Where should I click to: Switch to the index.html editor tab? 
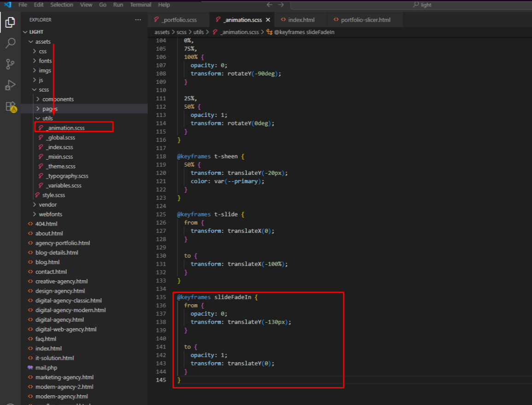point(301,20)
